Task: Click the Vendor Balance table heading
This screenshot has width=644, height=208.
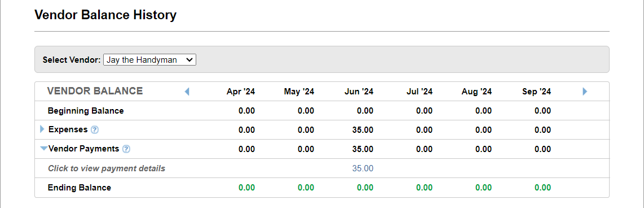Action: (95, 91)
